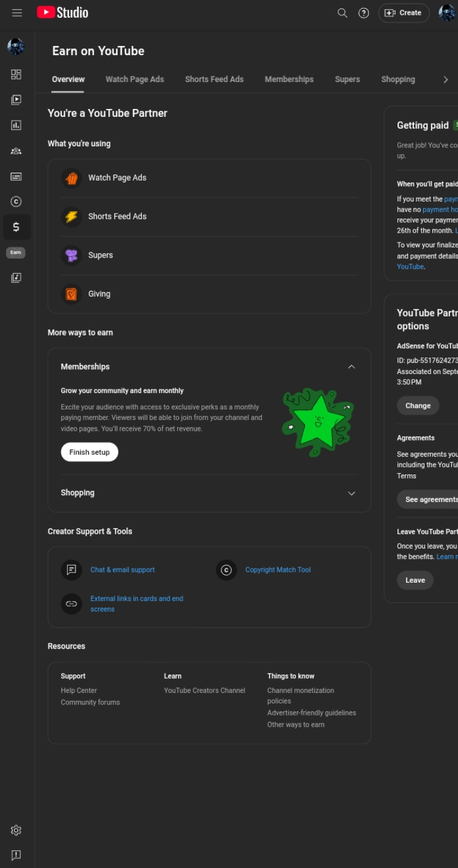
Task: Show more tabs with right chevron
Action: coord(446,80)
